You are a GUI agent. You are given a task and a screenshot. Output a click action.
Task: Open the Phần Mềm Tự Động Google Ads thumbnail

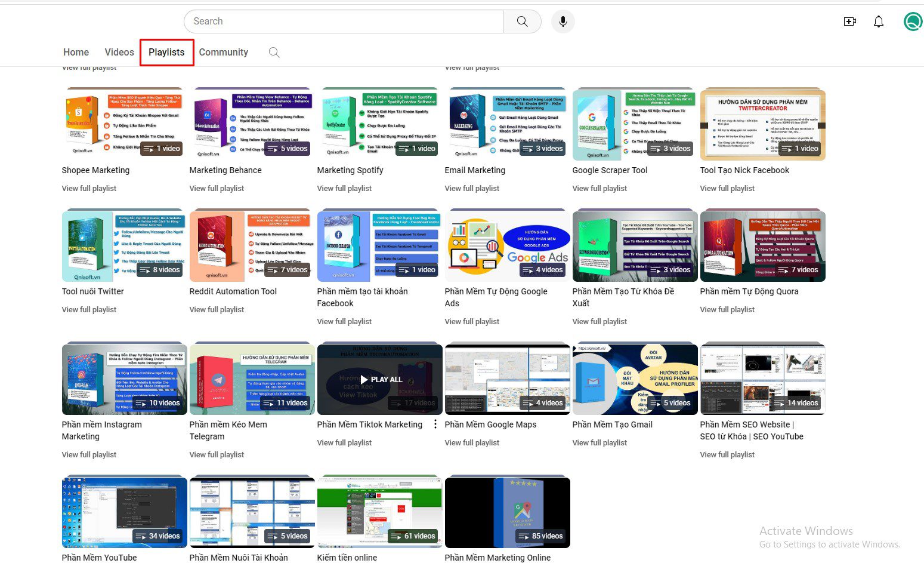[x=508, y=246]
